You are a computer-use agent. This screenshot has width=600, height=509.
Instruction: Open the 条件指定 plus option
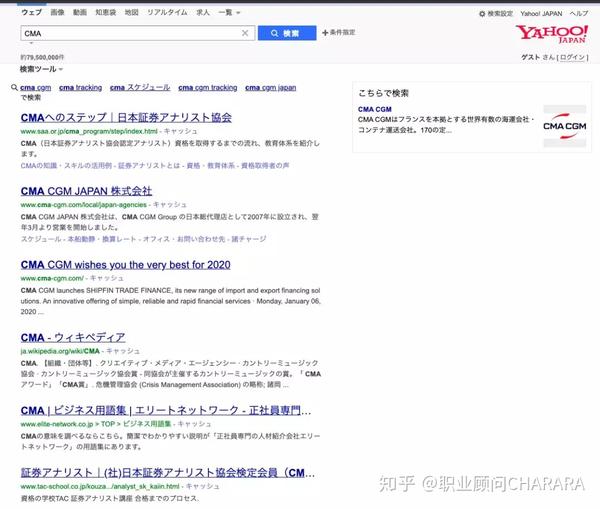click(x=339, y=33)
